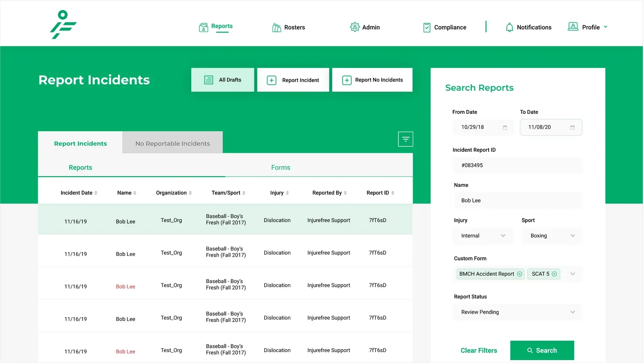Click Clear Filters link
This screenshot has height=363, width=644.
[478, 350]
